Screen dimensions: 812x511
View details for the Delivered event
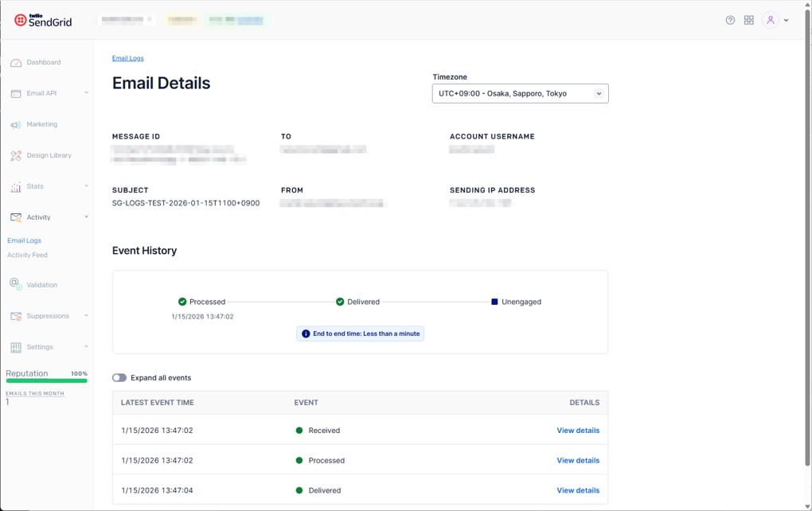point(578,490)
